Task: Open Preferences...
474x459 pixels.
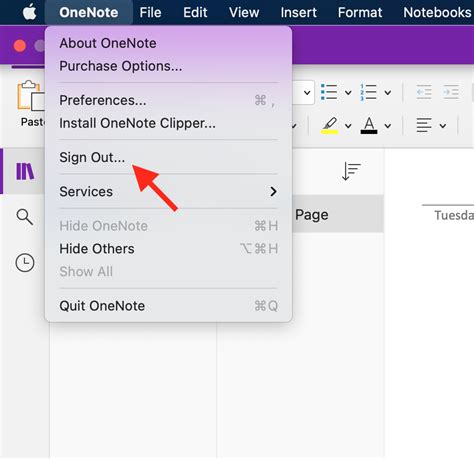Action: point(168,100)
